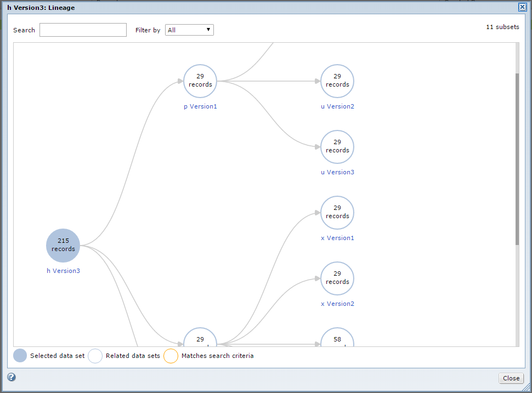Image resolution: width=532 pixels, height=393 pixels.
Task: Select the x Version1 node circle
Action: [337, 213]
